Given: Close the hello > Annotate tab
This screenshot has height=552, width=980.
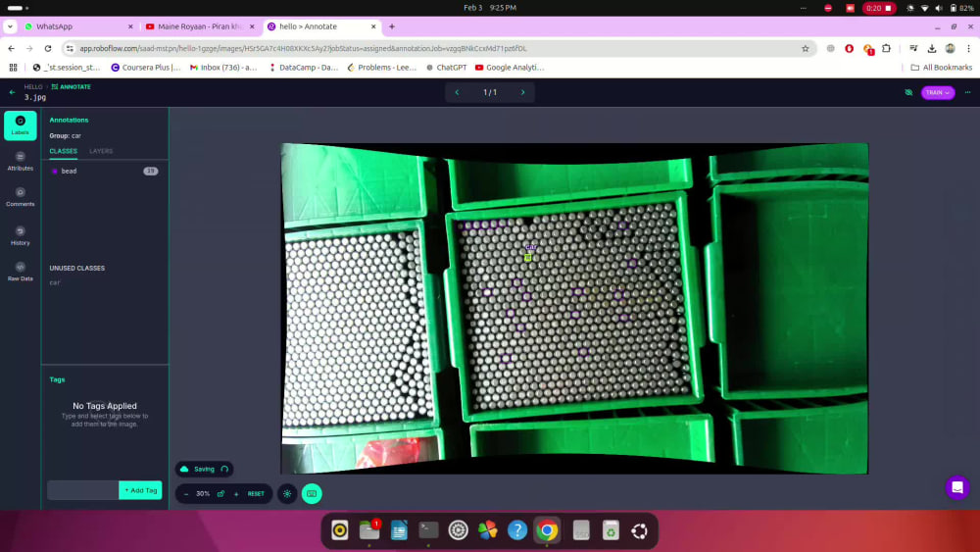Looking at the screenshot, I should pos(373,26).
